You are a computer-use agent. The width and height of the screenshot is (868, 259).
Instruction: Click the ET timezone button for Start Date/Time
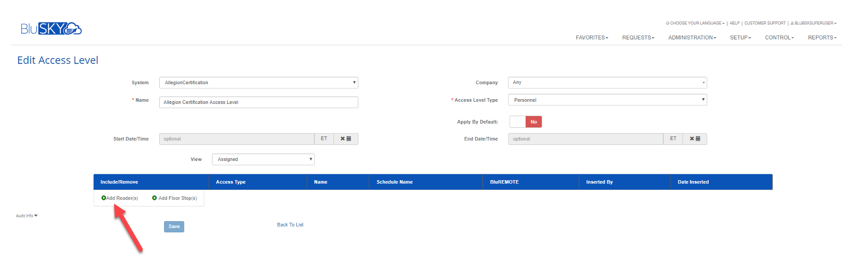[x=324, y=139]
